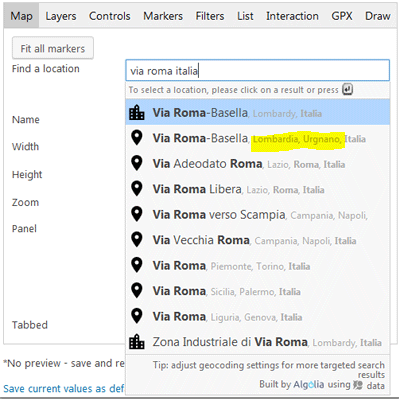Focus the Find a location search field
Viewport: 399px width, 399px height.
tap(257, 70)
